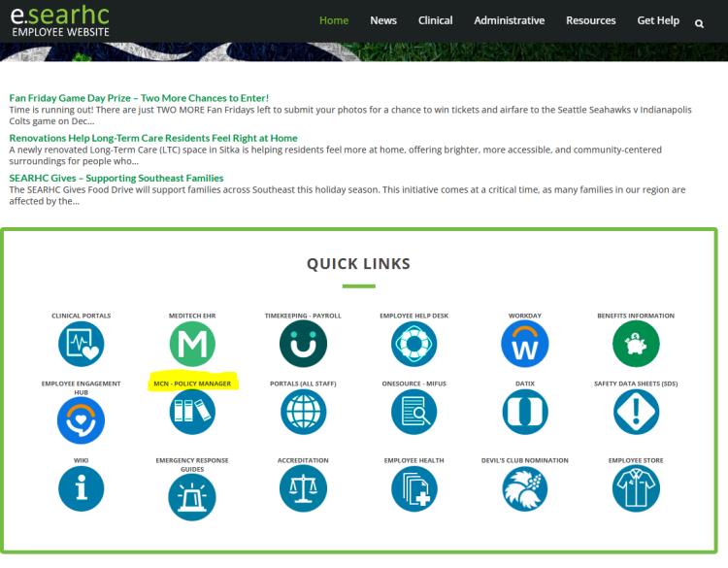Launch the Employee Help Desk lifebuoy icon

point(414,345)
